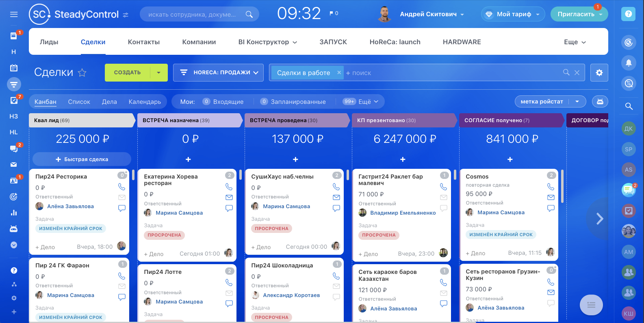This screenshot has width=644, height=323.
Task: Open chat on Cosmos deal card
Action: (551, 208)
